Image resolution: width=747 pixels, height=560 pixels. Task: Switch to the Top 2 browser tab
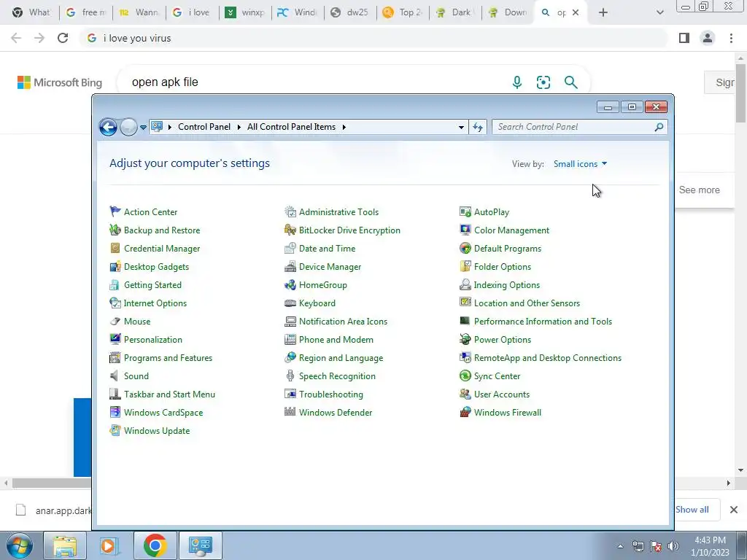(403, 12)
